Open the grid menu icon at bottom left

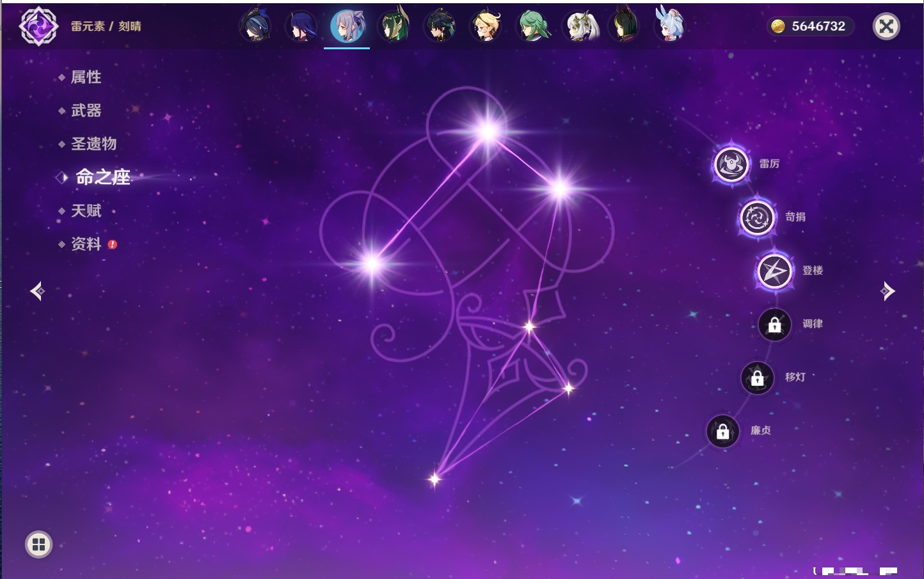point(38,544)
